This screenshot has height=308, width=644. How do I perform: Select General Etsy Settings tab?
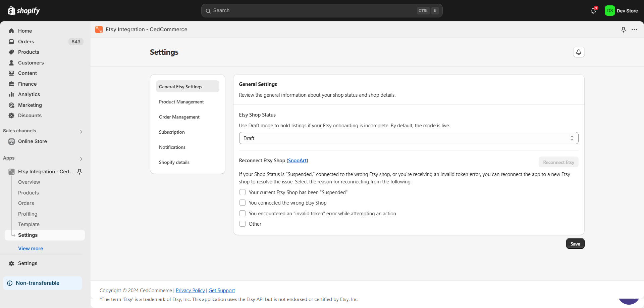(187, 86)
